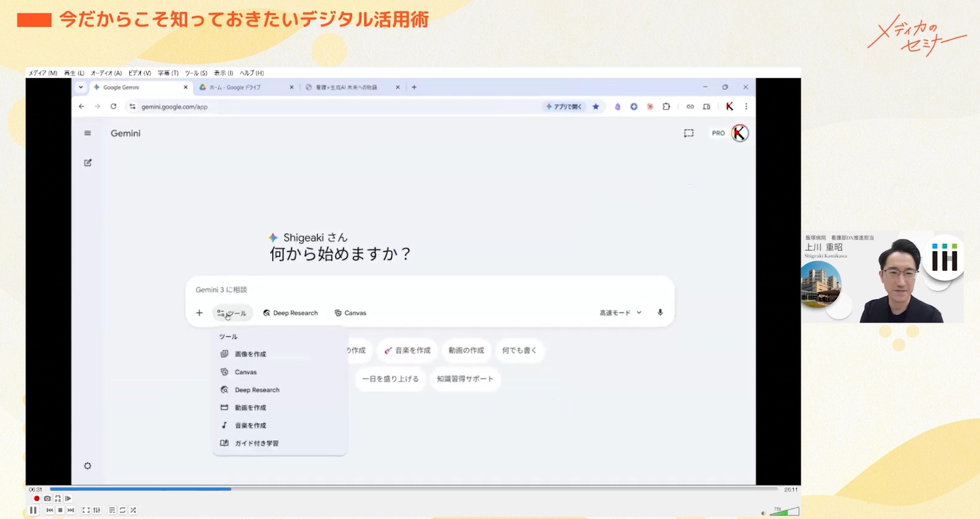Click the media devices icon in Chrome toolbar
The width and height of the screenshot is (980, 519).
(x=707, y=106)
